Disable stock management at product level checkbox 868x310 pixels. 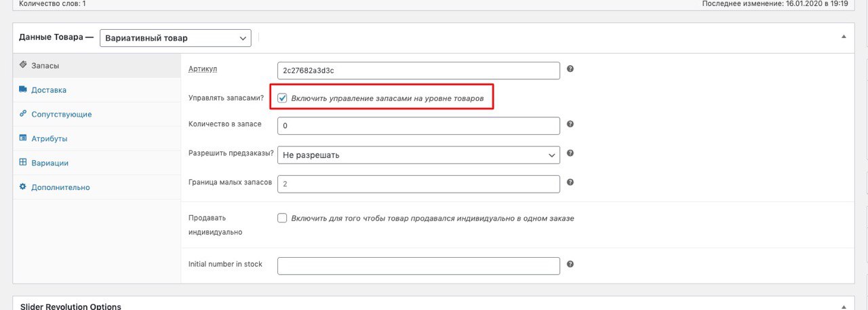click(283, 98)
